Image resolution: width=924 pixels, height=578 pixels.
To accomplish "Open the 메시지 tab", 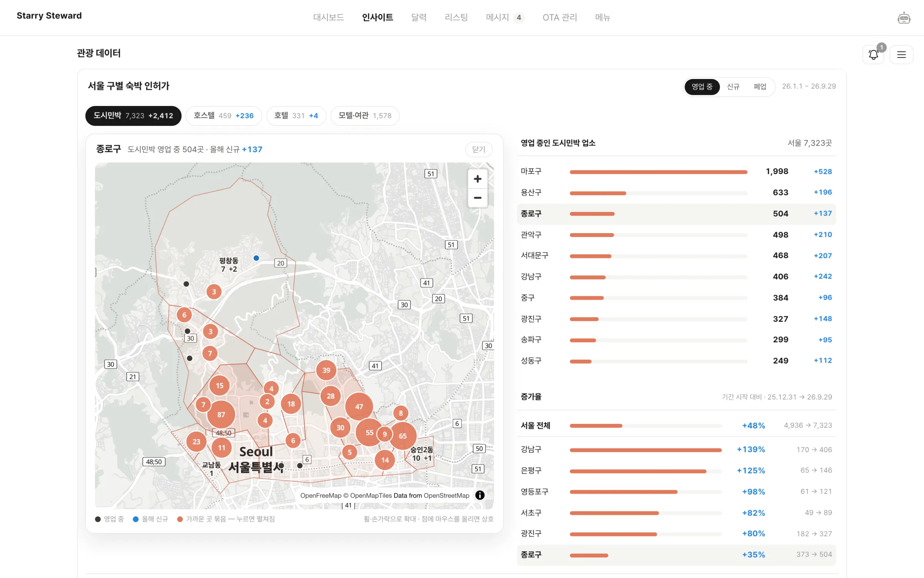I will point(505,17).
